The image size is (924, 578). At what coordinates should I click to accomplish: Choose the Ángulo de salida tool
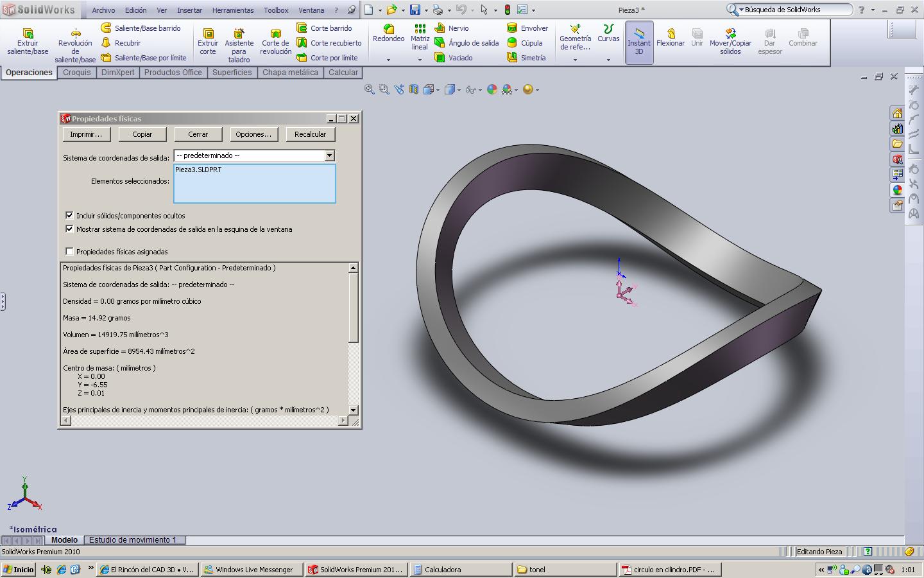point(466,43)
